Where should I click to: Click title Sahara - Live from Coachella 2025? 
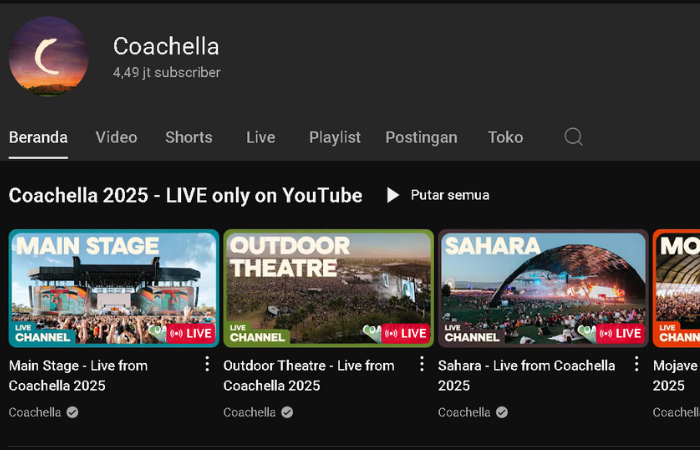[x=527, y=375]
